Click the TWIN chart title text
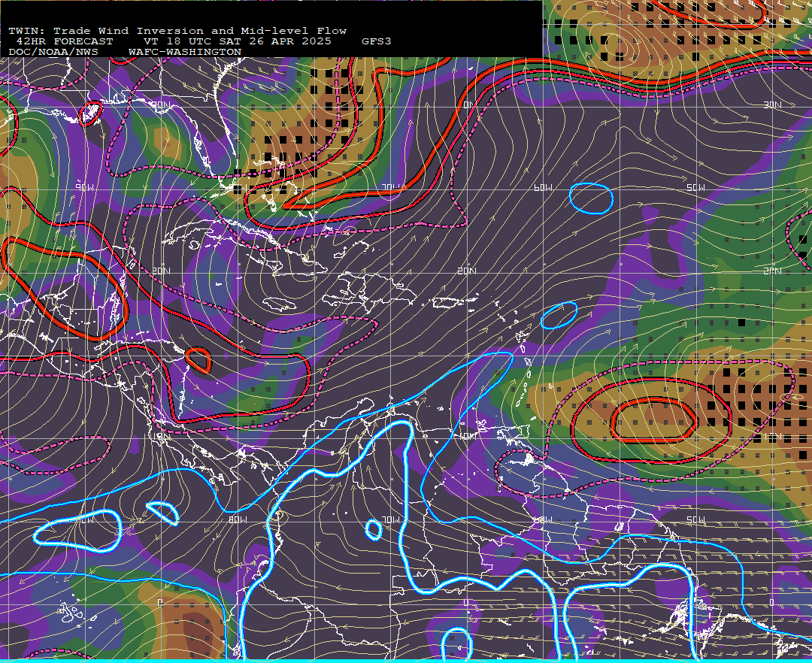The height and width of the screenshot is (663, 812). click(x=177, y=31)
